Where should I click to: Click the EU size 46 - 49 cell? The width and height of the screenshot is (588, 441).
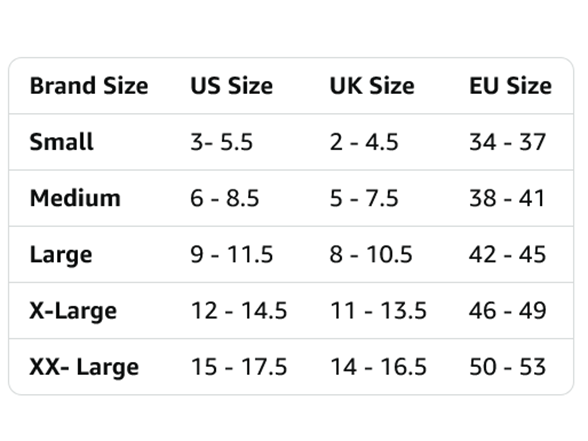point(507,311)
